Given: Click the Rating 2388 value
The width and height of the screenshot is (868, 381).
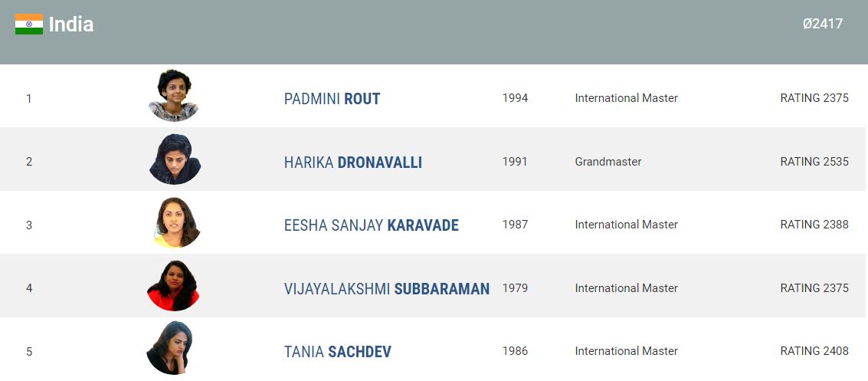Looking at the screenshot, I should [814, 225].
